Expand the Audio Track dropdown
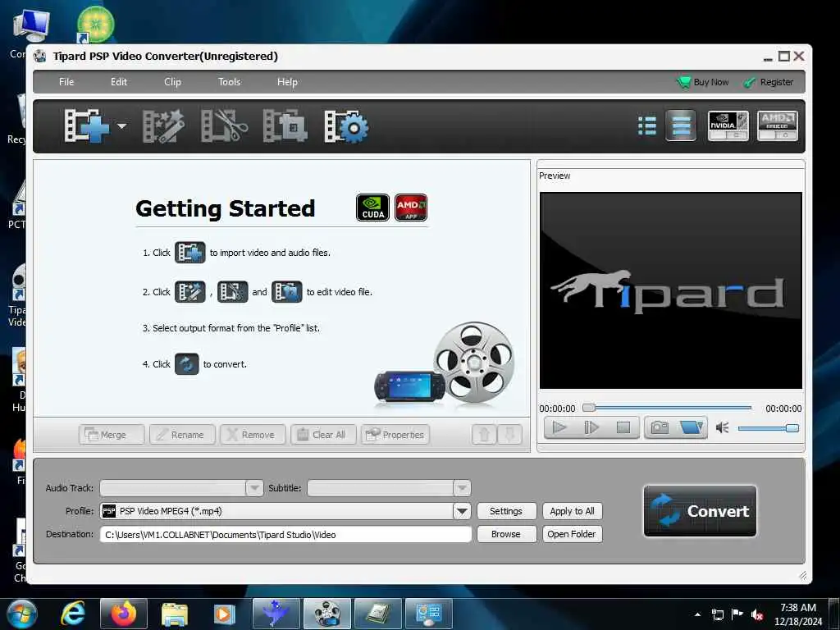 [254, 487]
